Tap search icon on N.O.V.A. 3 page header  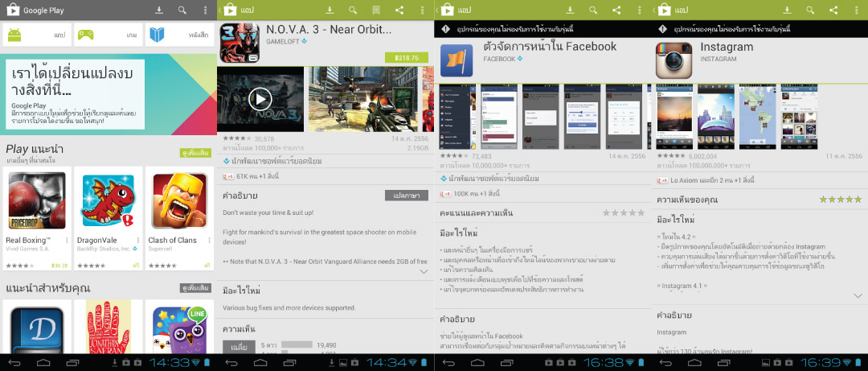point(353,10)
